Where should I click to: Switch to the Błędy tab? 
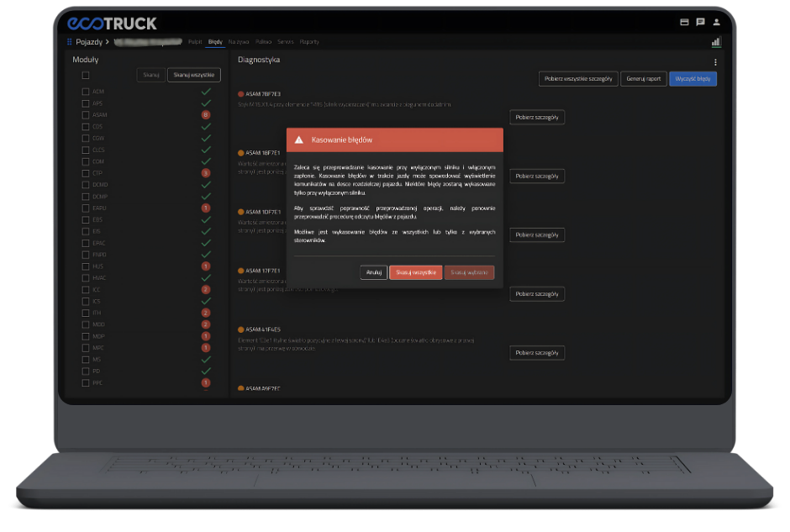pos(215,41)
